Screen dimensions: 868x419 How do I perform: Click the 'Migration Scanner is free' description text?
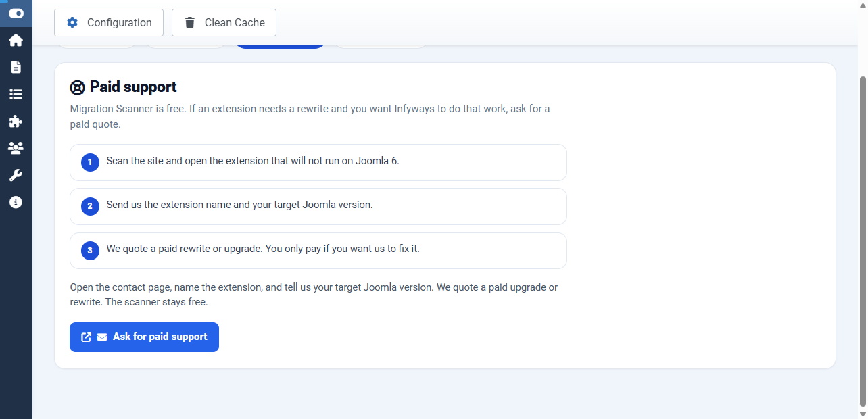click(310, 117)
